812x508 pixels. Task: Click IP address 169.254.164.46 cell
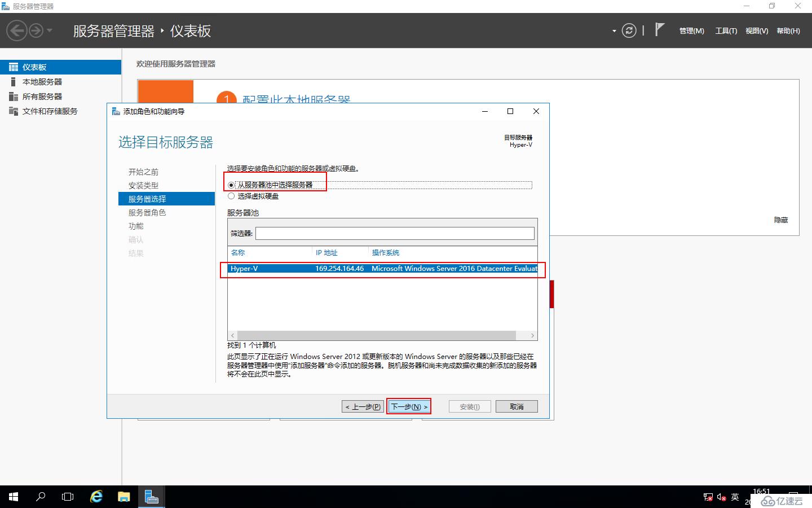[339, 269]
